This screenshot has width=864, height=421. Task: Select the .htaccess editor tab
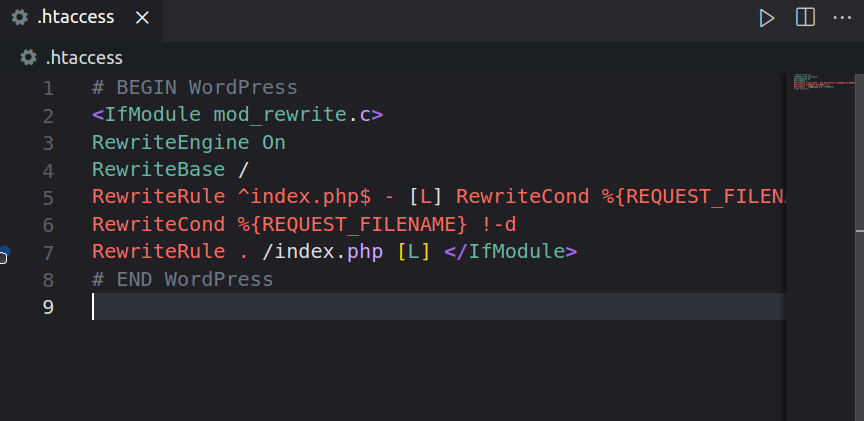tap(81, 20)
